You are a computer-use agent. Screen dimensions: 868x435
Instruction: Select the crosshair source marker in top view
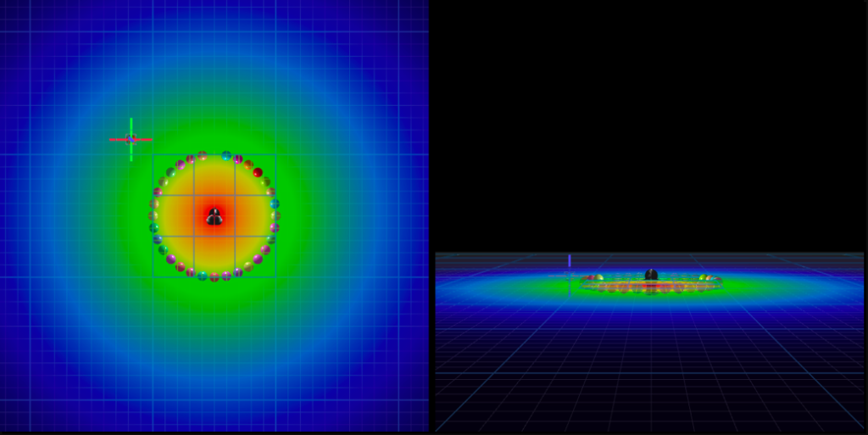[x=131, y=139]
